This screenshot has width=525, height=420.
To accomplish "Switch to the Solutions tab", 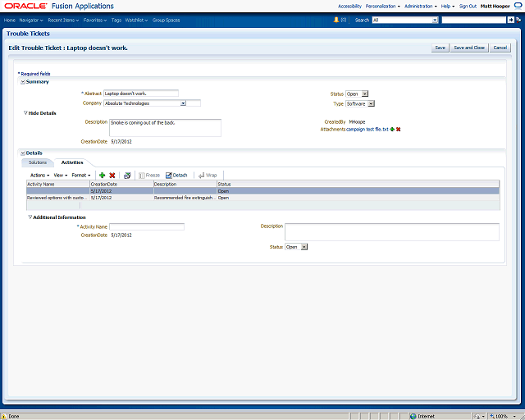I will [38, 162].
